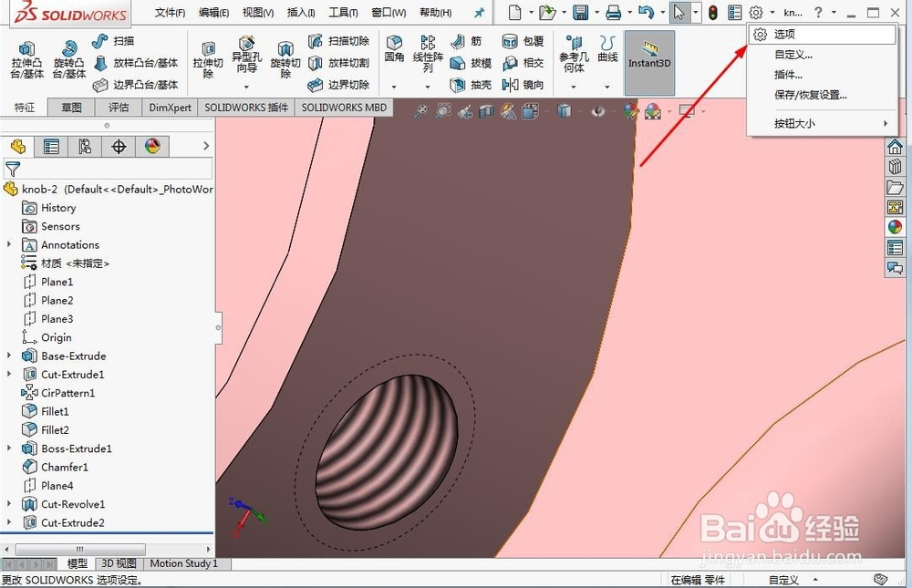Open the edit appearance color tool

pos(632,111)
